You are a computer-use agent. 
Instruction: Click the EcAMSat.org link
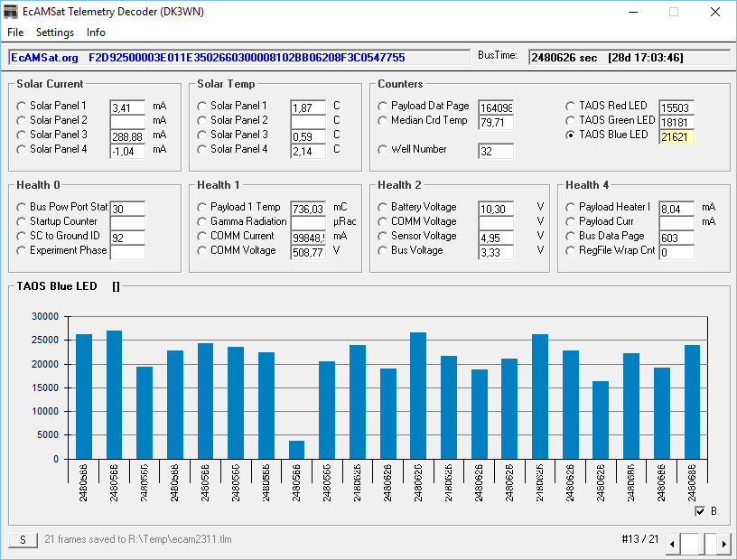(x=43, y=58)
